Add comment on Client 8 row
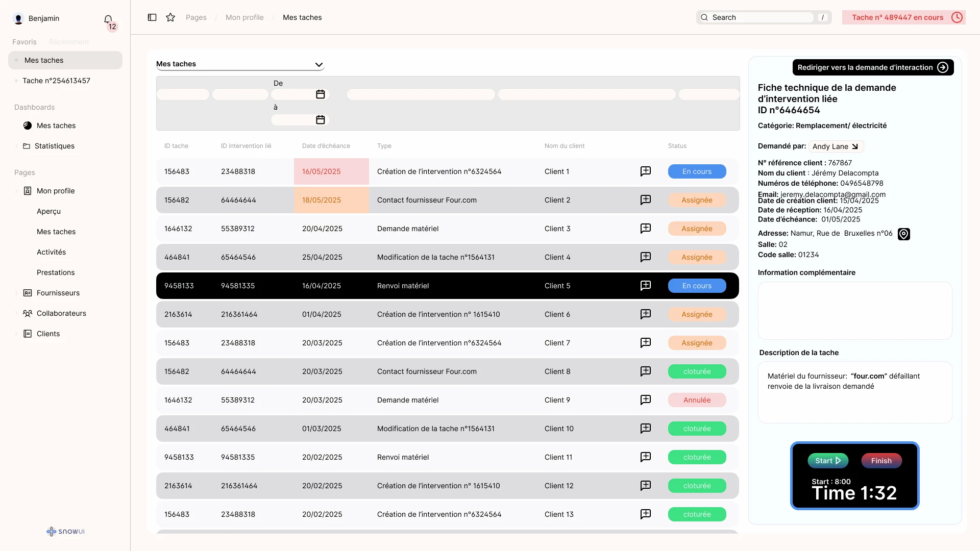Screen dimensions: 980x551 tap(646, 371)
